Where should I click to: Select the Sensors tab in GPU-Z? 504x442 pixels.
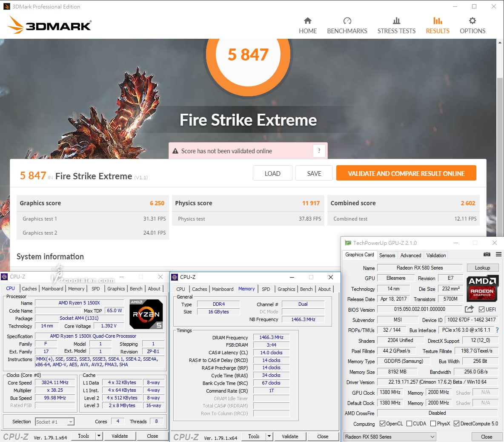point(387,255)
